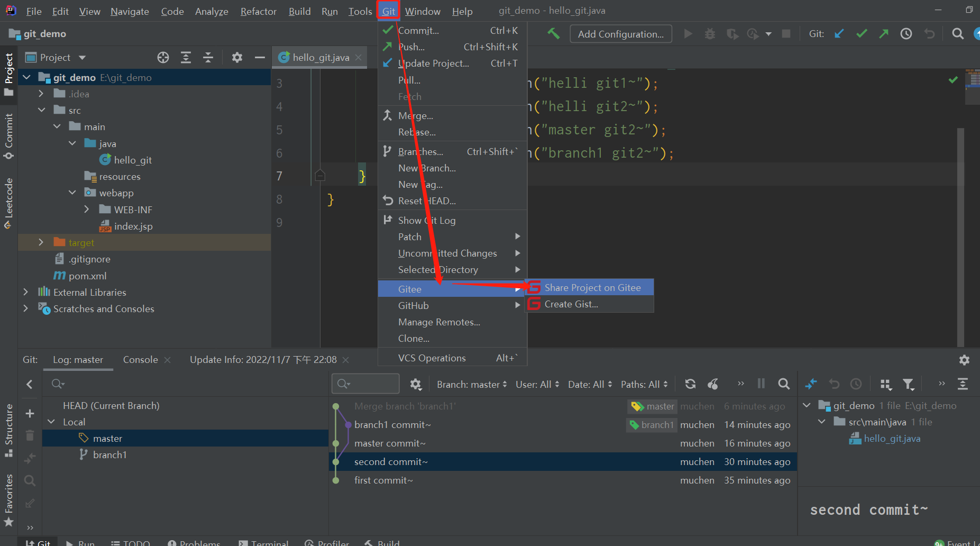Click Git tool window settings gear
The width and height of the screenshot is (980, 546).
pyautogui.click(x=964, y=360)
